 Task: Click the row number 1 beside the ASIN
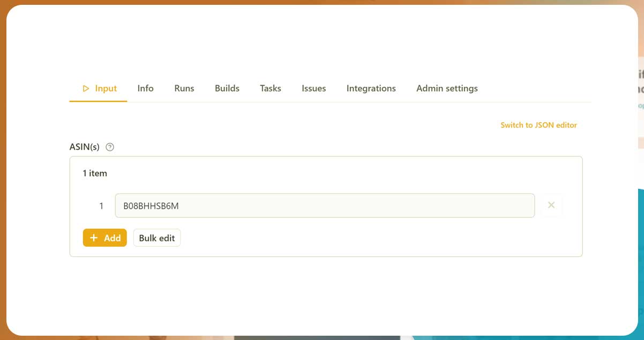(x=101, y=205)
